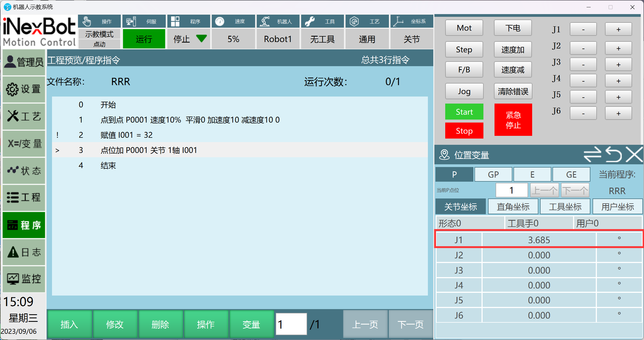Screen dimensions: 644x340
Task: Open the Robot1 robot selector
Action: tap(278, 39)
